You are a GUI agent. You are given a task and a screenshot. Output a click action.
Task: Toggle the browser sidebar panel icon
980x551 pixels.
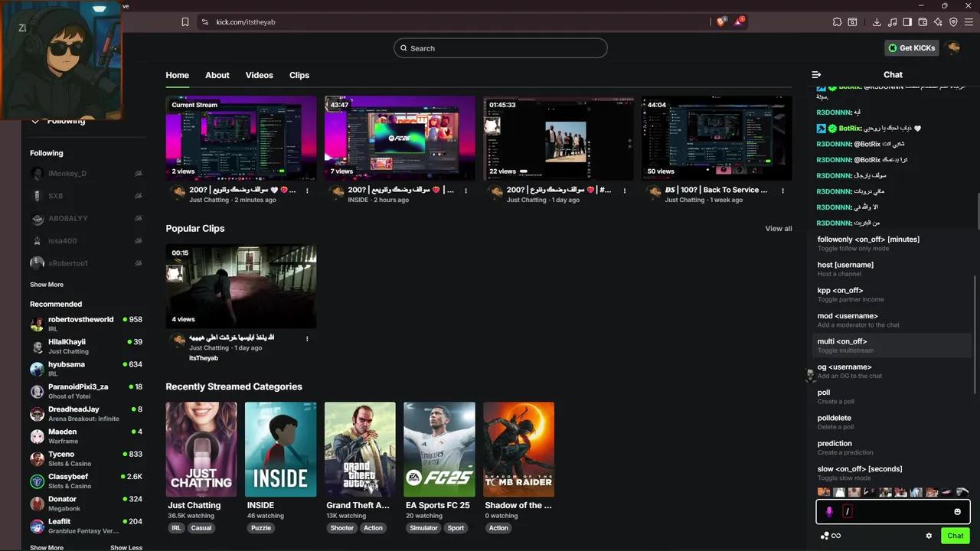pos(907,22)
